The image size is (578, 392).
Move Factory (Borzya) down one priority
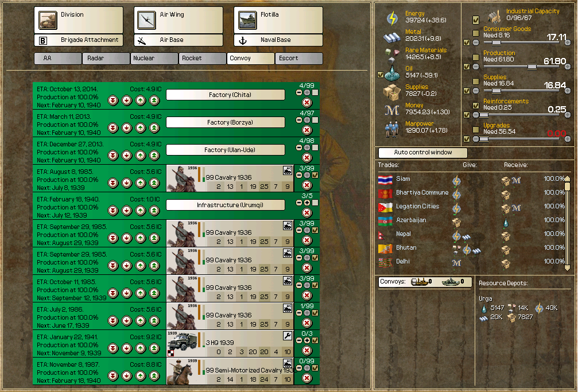[127, 128]
